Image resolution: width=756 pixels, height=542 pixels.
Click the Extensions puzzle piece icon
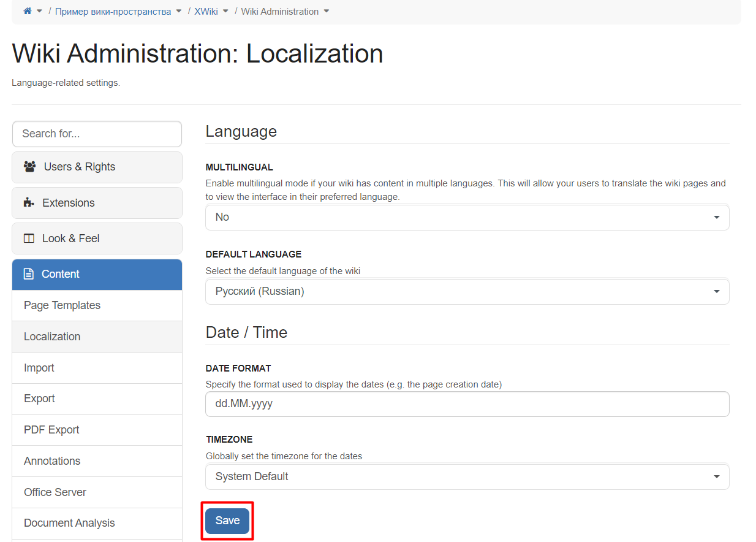(x=29, y=202)
